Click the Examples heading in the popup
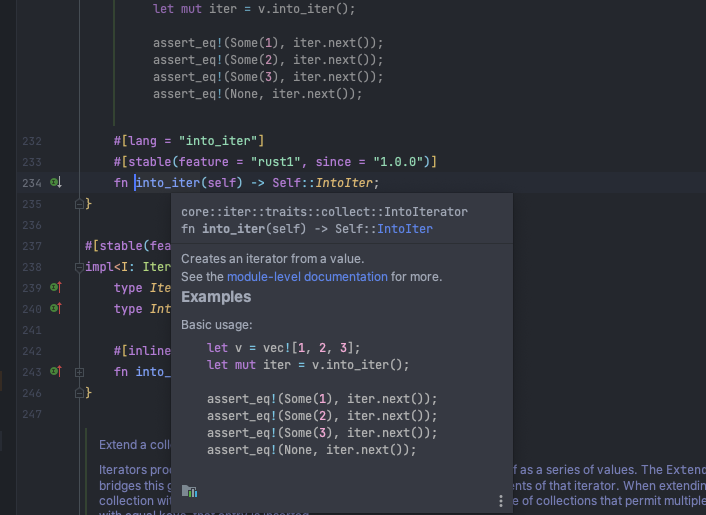Viewport: 706px width, 515px height. tap(216, 297)
